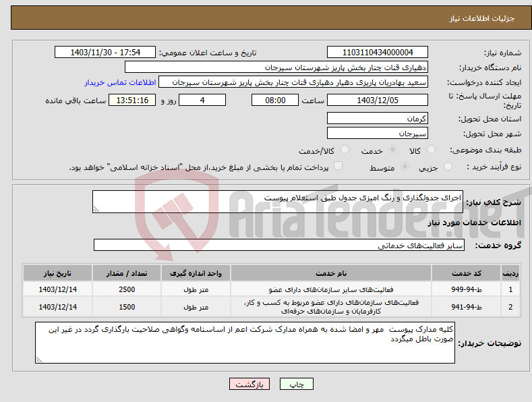The image size is (532, 402).
Task: Click the delivery province field کرمان
Action: pos(378,118)
